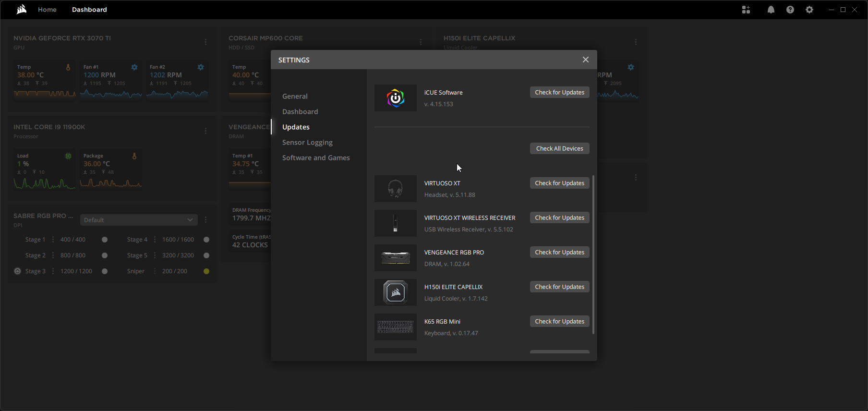Open GPU Fan #1 gear settings
Screen dimensions: 868x411
pyautogui.click(x=134, y=67)
